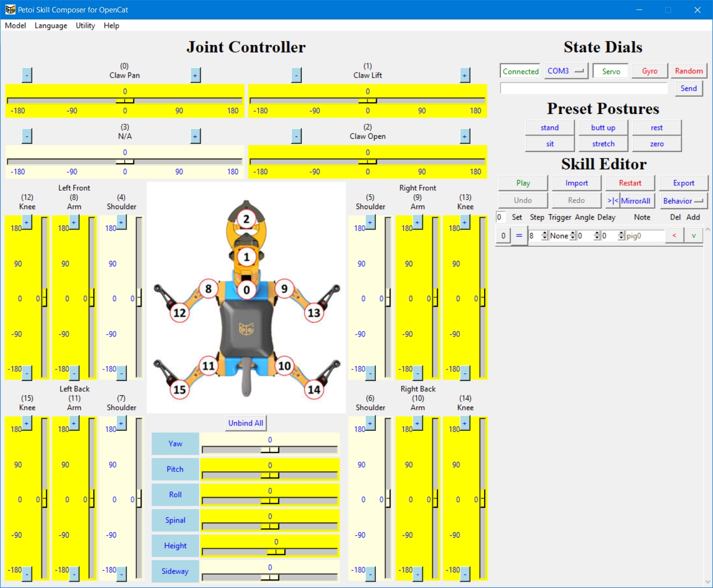Click the red delete frame arrow

pyautogui.click(x=674, y=235)
